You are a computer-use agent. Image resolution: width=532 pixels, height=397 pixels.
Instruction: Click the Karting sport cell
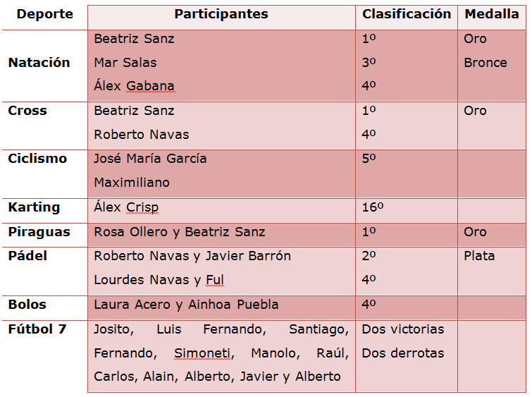34,207
